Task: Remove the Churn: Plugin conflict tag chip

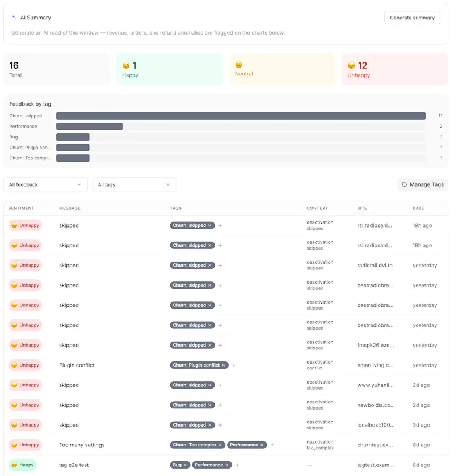Action: click(223, 365)
